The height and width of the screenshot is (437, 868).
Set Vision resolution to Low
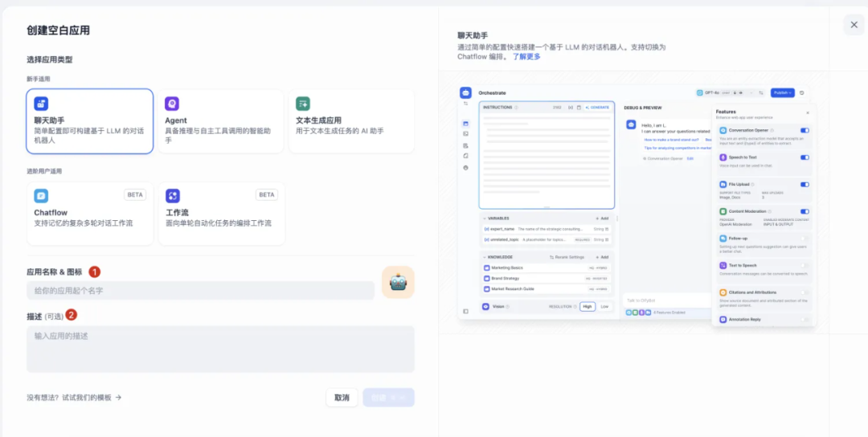[x=605, y=306]
